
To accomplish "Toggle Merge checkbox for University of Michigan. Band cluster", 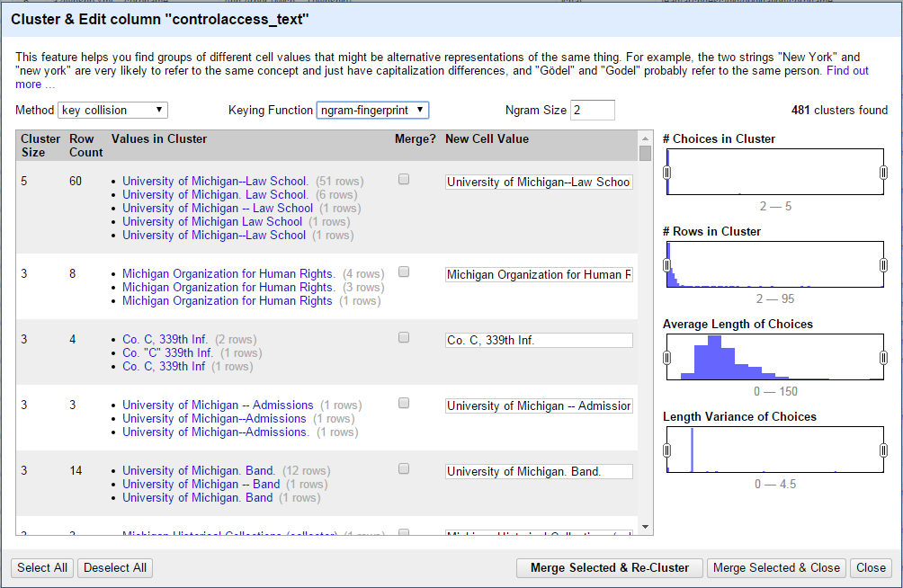I will click(404, 468).
